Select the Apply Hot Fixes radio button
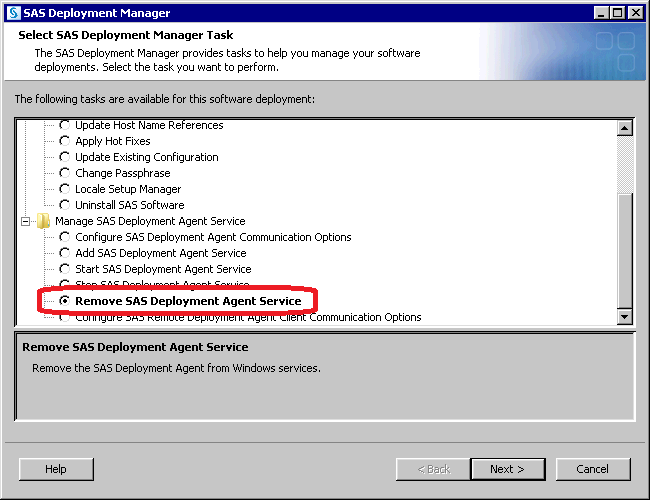650x500 pixels. click(65, 141)
